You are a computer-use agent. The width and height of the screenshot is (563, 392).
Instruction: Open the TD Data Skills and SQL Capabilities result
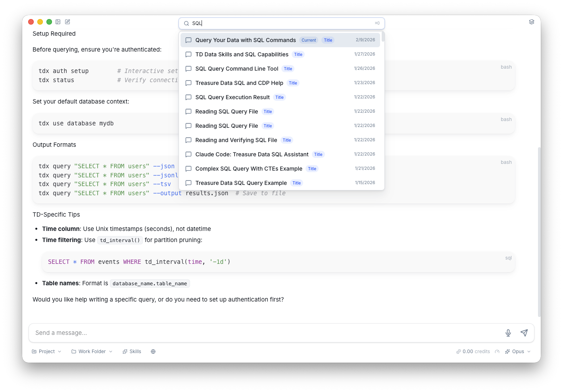242,54
